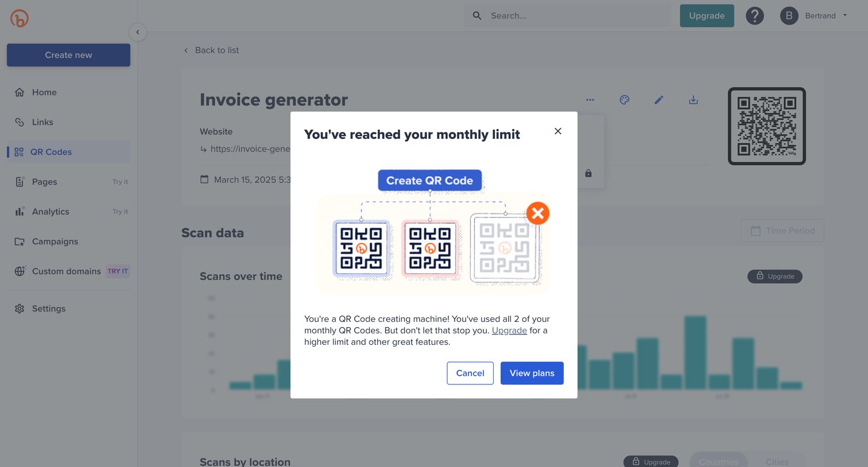
Task: Click the download icon
Action: point(693,100)
